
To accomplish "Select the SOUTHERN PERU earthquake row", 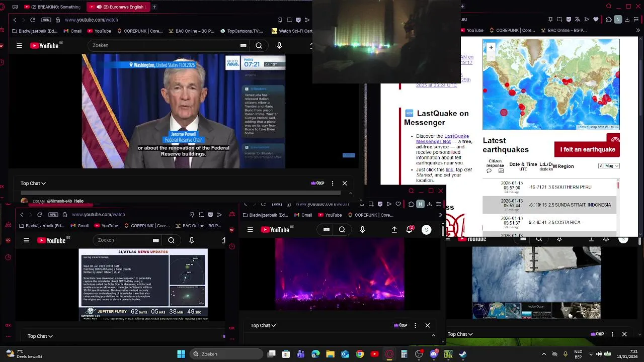I will click(549, 187).
